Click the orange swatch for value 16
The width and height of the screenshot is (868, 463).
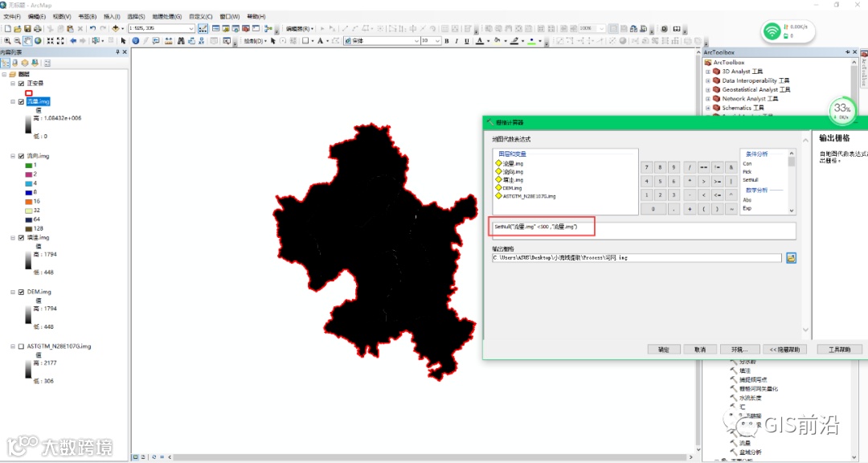29,202
